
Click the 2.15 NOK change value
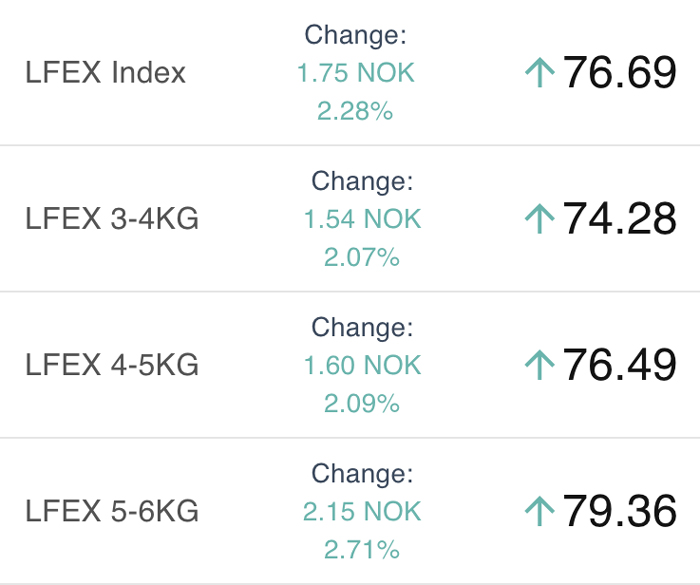point(362,511)
